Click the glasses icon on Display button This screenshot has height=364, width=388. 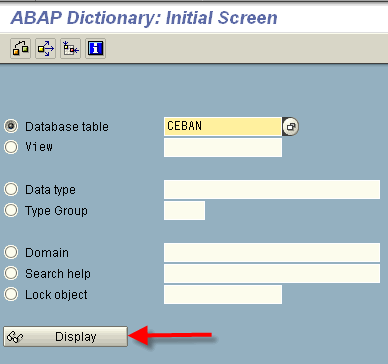pyautogui.click(x=15, y=337)
